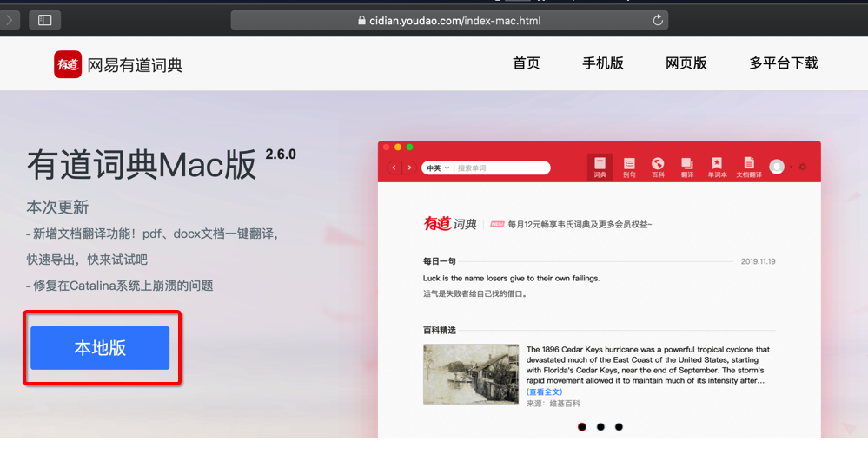Open the 手机版 navigation item
Image resolution: width=868 pixels, height=454 pixels.
(x=603, y=63)
